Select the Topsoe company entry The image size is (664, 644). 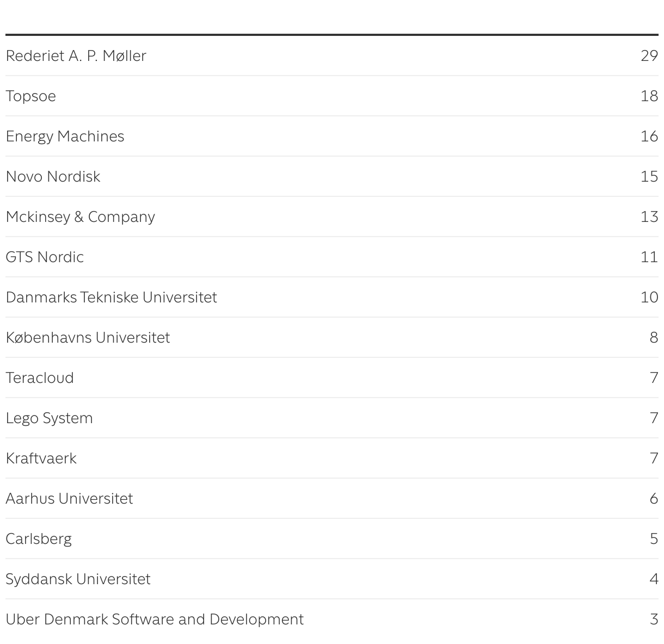30,96
